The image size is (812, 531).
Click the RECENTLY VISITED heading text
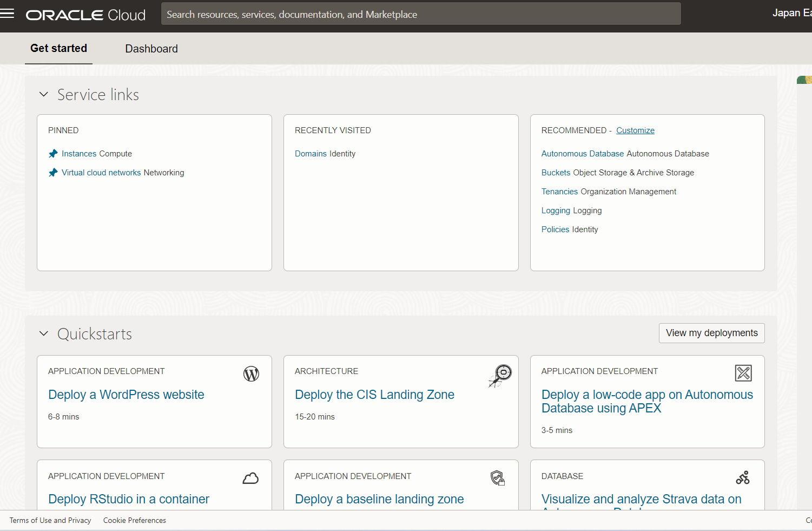pos(333,130)
